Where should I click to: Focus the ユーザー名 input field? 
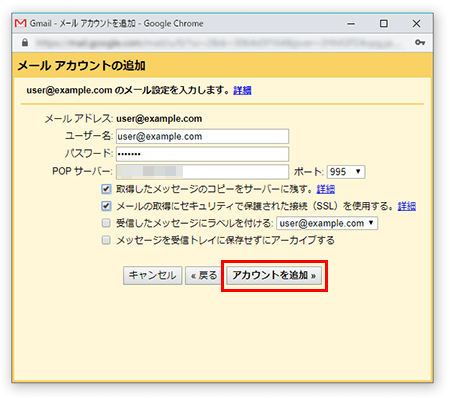pyautogui.click(x=202, y=136)
